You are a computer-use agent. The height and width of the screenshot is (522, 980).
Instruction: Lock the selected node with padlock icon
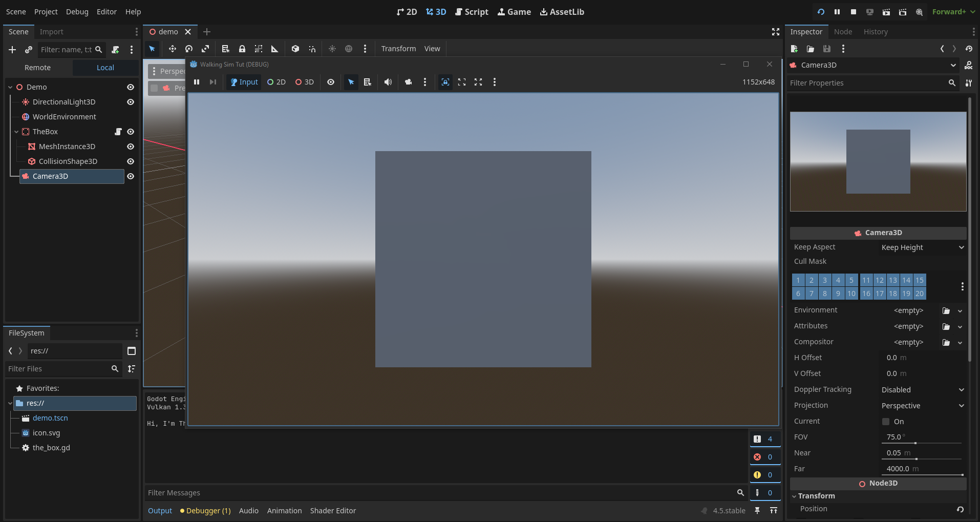click(x=242, y=49)
